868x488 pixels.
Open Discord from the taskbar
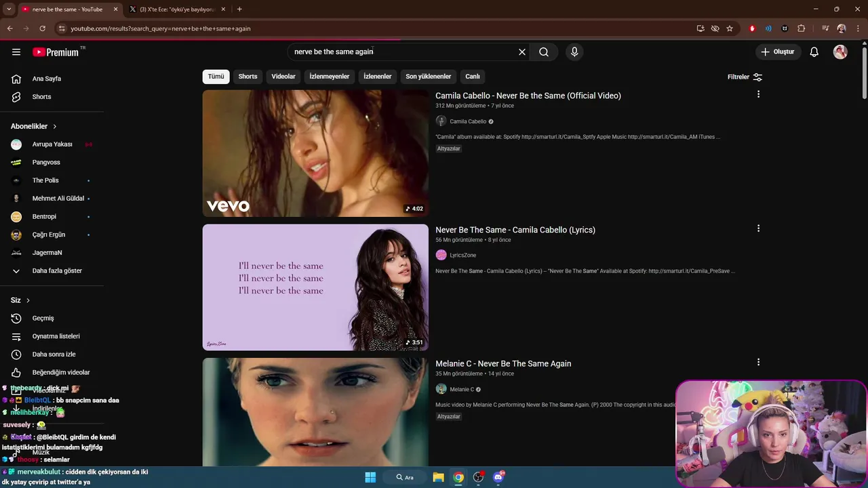pos(499,477)
